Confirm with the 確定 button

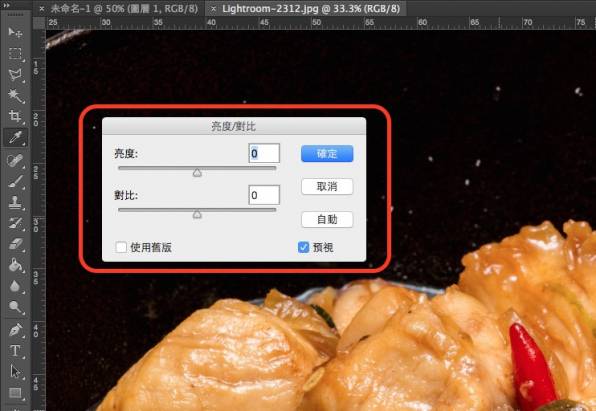click(327, 154)
